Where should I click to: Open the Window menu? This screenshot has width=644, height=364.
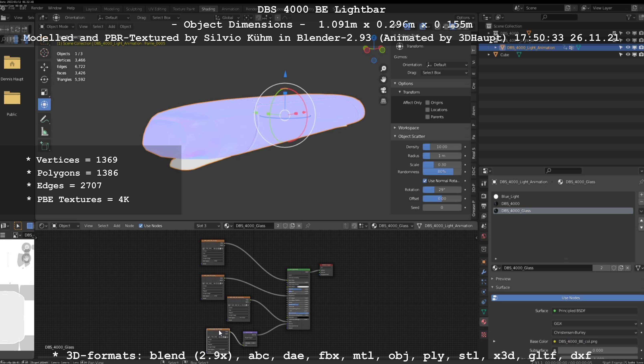(55, 8)
